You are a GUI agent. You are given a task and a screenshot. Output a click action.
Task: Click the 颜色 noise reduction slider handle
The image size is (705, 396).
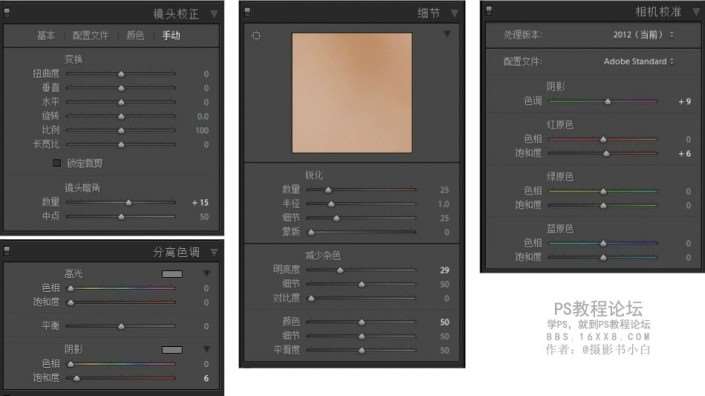pos(361,322)
